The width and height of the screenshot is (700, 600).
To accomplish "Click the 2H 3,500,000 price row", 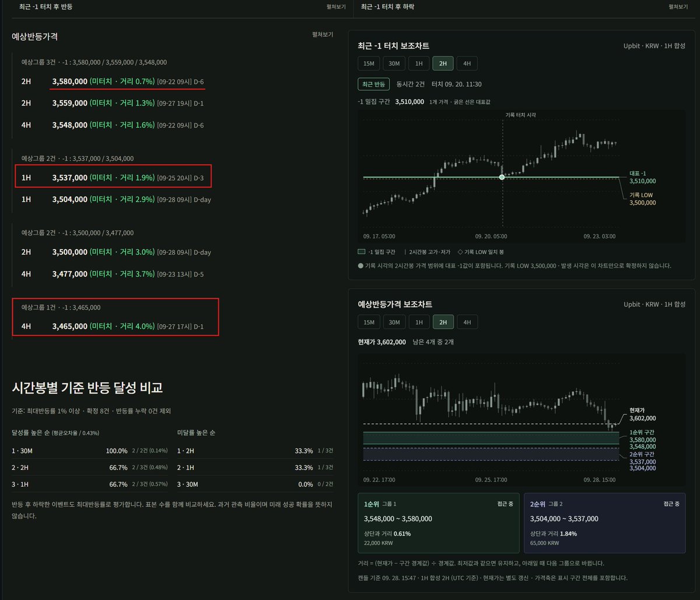I will coord(116,252).
